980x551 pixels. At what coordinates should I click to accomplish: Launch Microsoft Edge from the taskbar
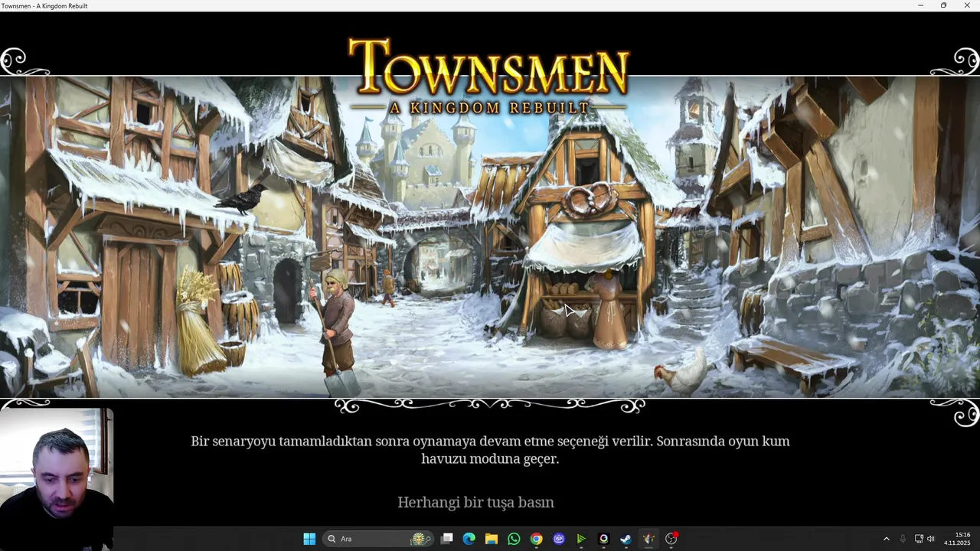pos(469,539)
